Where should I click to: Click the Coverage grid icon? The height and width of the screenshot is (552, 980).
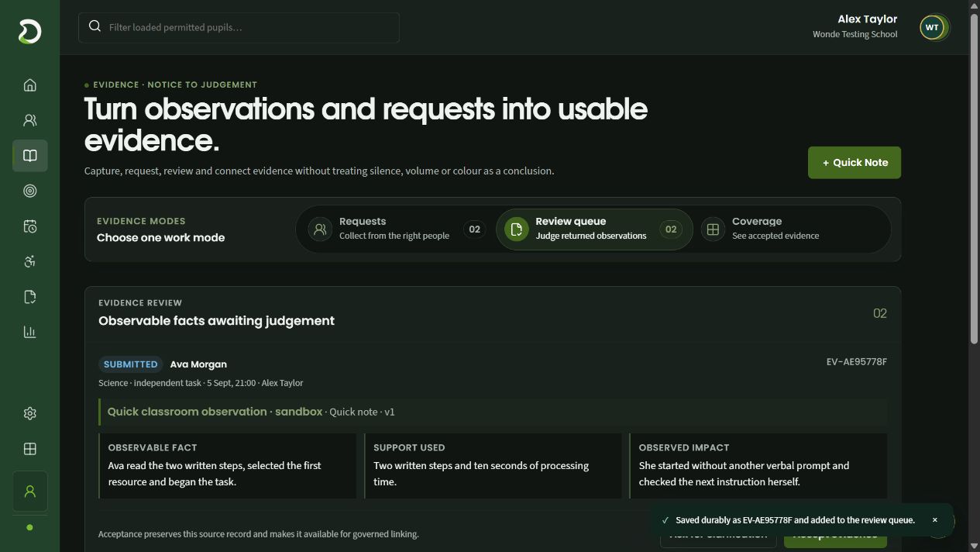713,229
